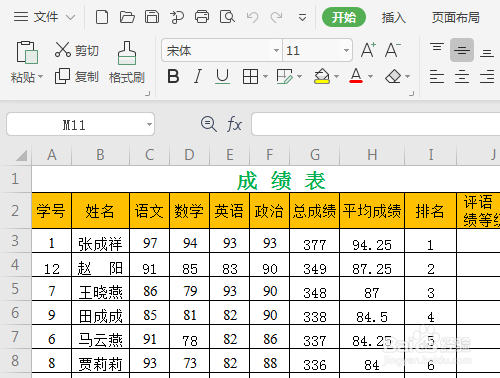
Task: Click the cell containing 贾莉莉
Action: 100,361
